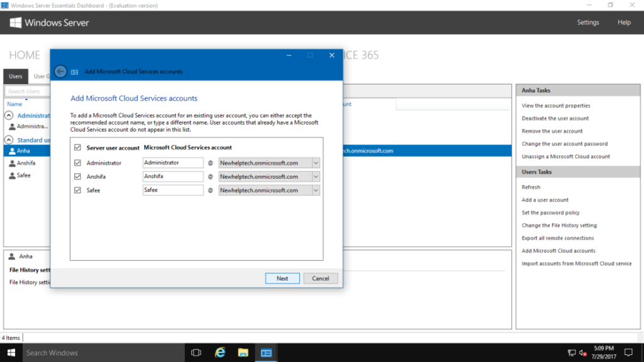Click the Anshifa cloud account name field
644x362 pixels.
pyautogui.click(x=173, y=176)
